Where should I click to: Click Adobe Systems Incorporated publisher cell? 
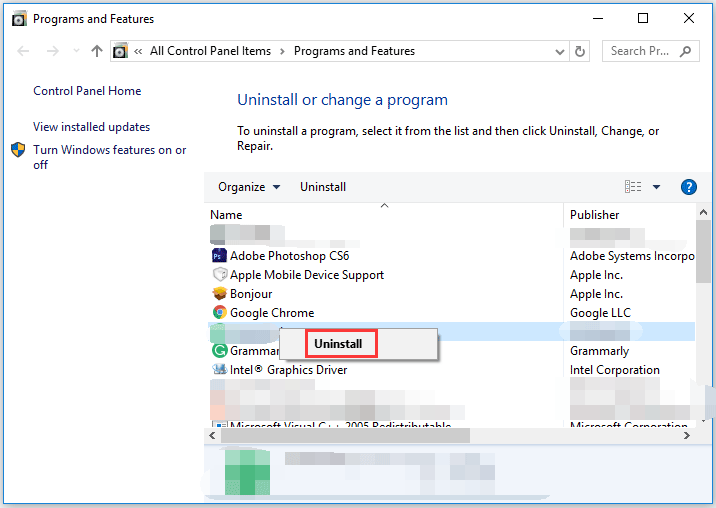tap(632, 256)
